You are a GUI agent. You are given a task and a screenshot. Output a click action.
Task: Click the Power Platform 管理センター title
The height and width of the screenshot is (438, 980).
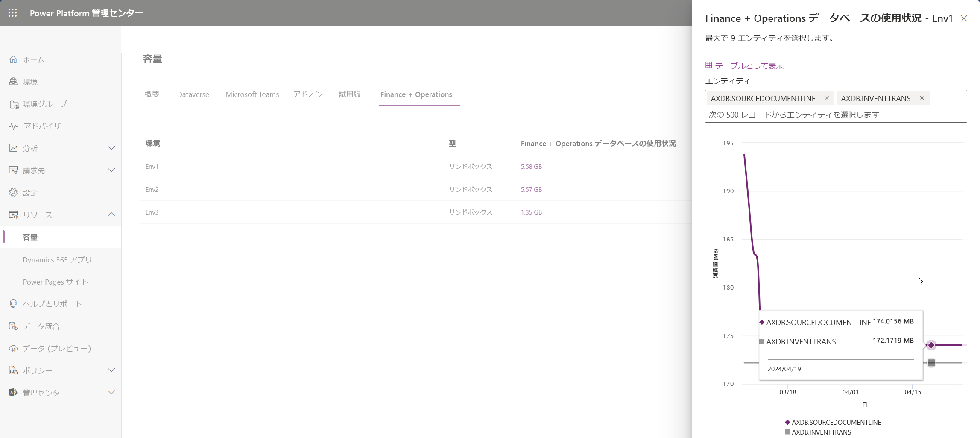click(x=86, y=13)
